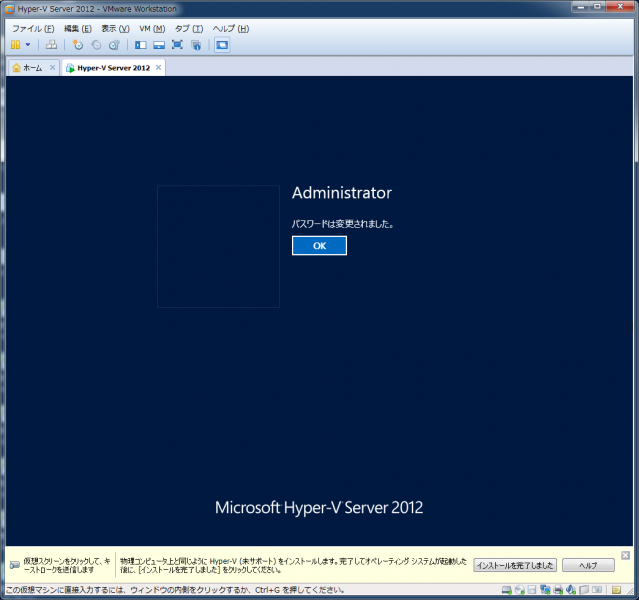Close the Hyper-V Server 2012 tab
Image resolution: width=639 pixels, height=600 pixels.
[159, 67]
